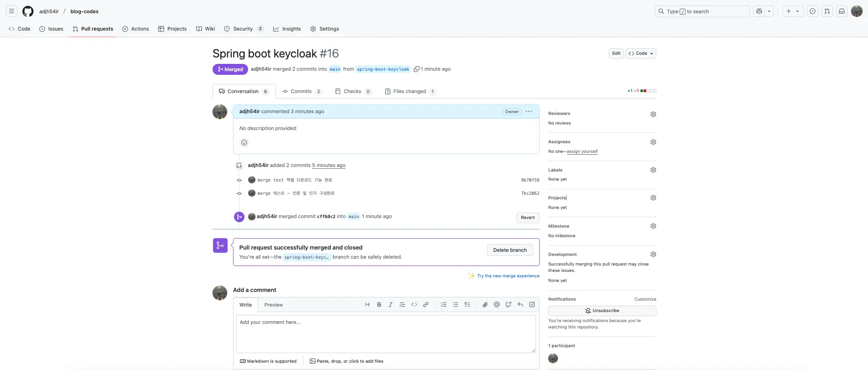Image resolution: width=868 pixels, height=370 pixels.
Task: Open slash commands in the editor toolbar
Action: 532,305
